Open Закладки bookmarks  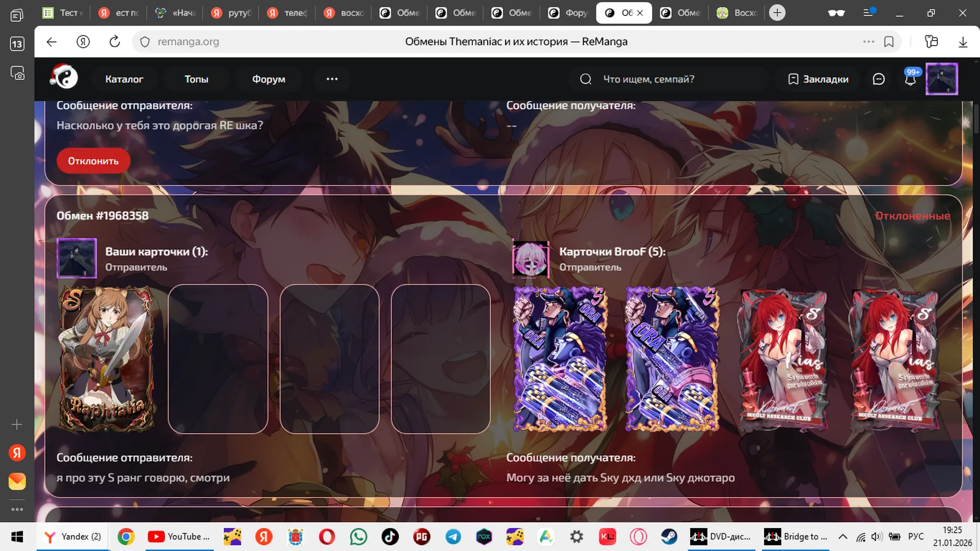(x=818, y=79)
